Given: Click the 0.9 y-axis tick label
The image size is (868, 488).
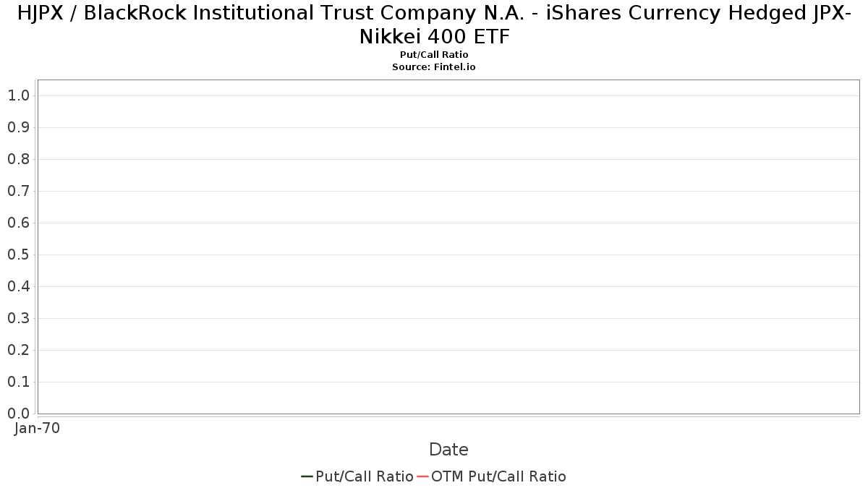Looking at the screenshot, I should [x=18, y=127].
